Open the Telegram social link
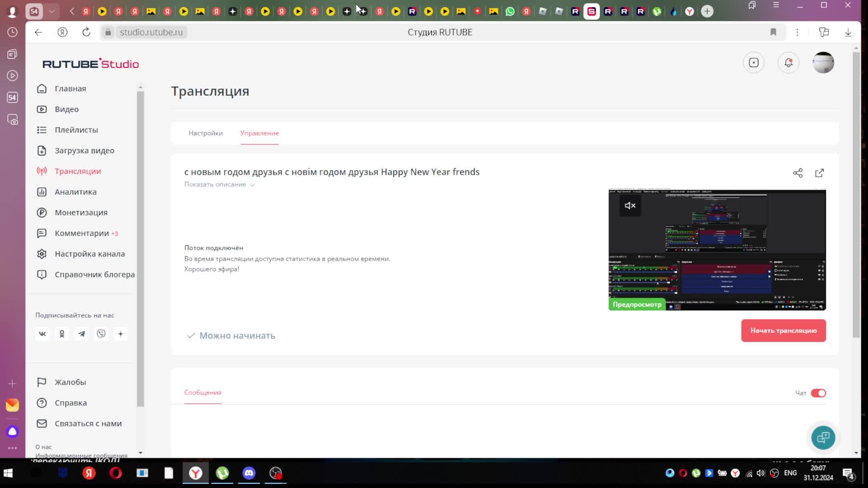The height and width of the screenshot is (488, 868). 81,334
